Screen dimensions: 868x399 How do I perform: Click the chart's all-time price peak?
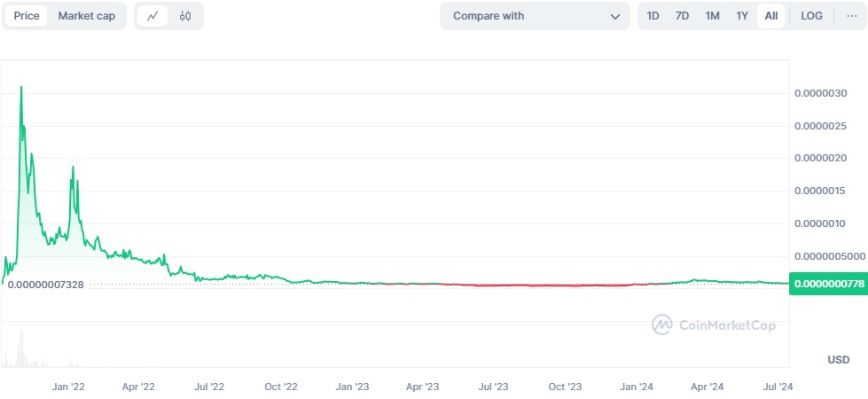click(x=21, y=87)
